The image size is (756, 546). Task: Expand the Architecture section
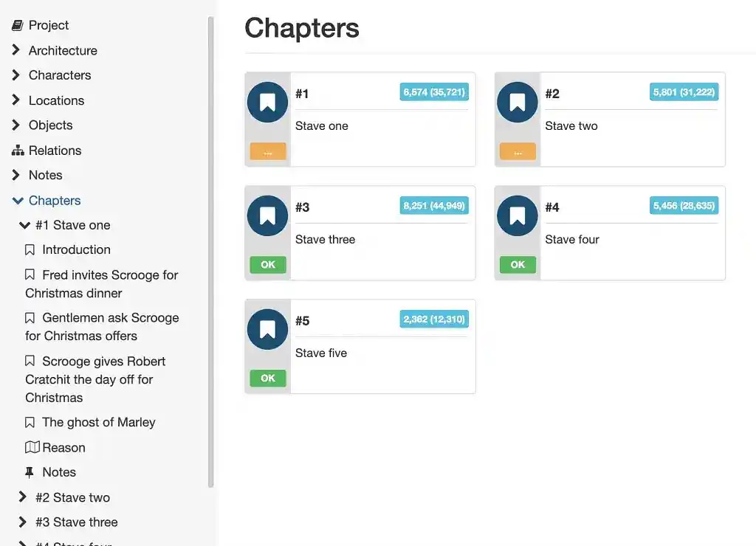[x=16, y=50]
